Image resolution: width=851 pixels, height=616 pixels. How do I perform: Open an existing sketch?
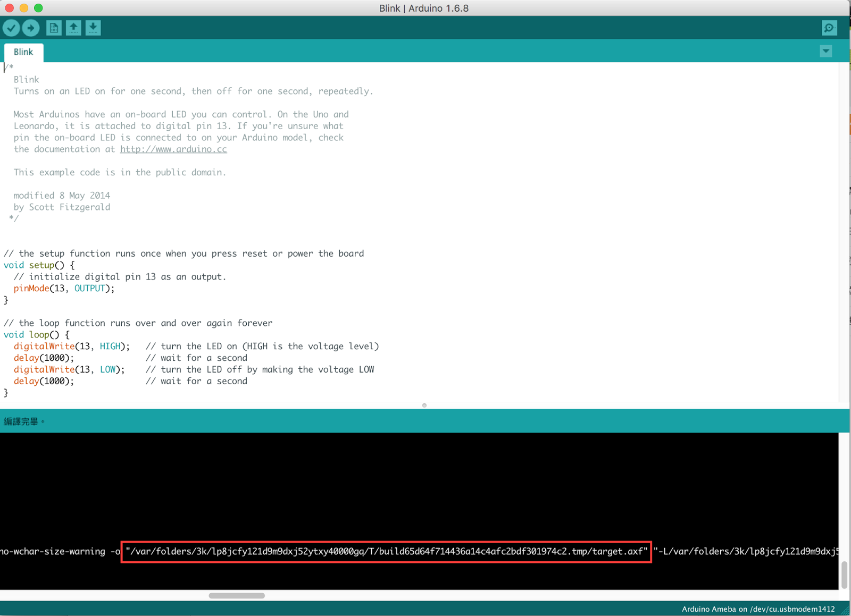pos(73,28)
